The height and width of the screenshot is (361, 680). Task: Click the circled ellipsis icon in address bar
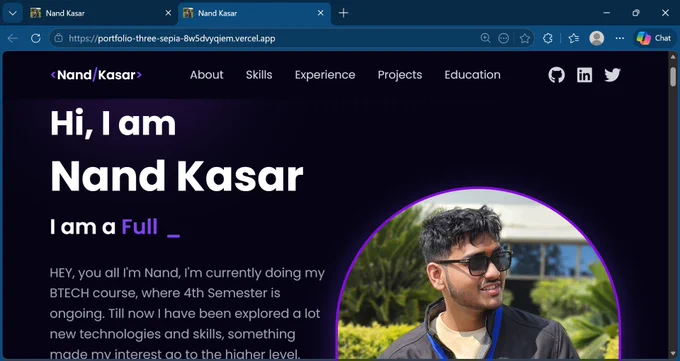[503, 38]
